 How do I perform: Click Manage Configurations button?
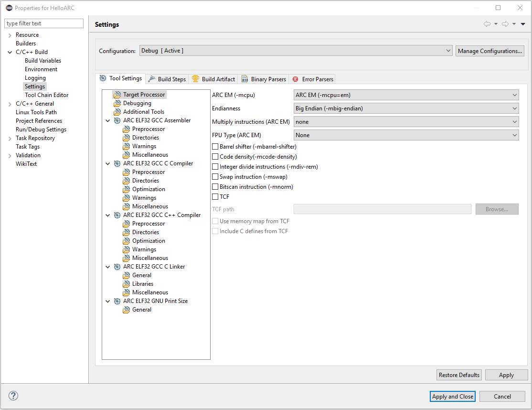click(489, 51)
